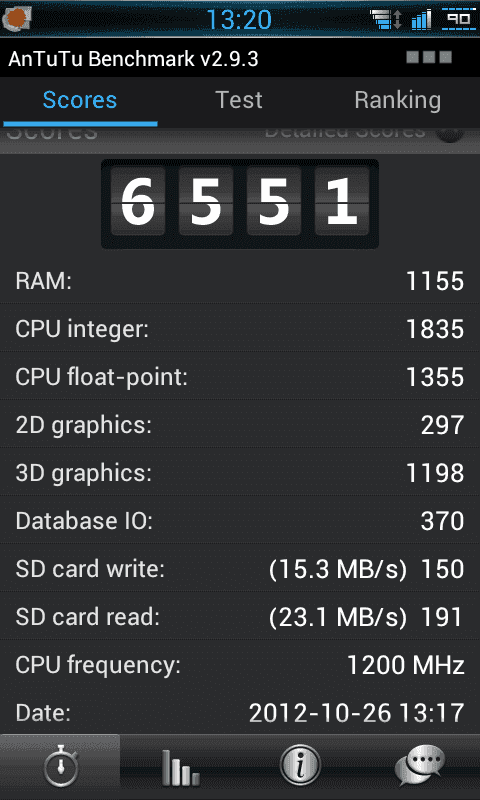
Task: Select the CPU integer score row
Action: 240,329
